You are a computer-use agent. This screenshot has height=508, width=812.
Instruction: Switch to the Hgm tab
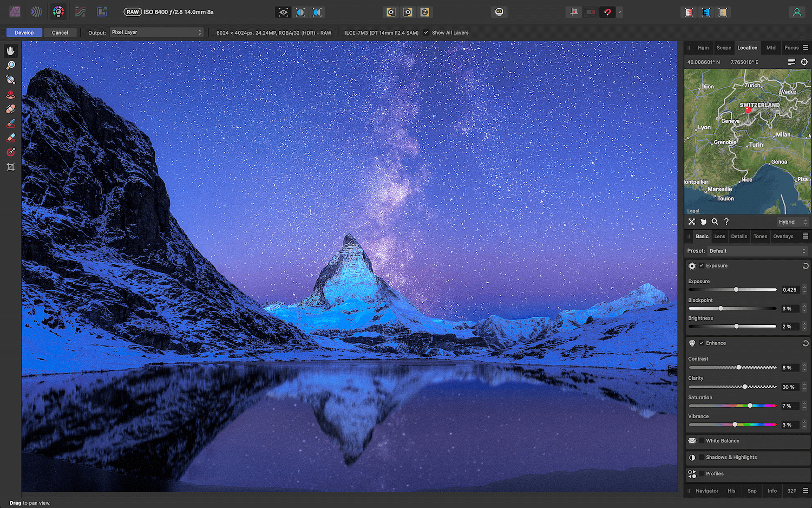[x=703, y=48]
